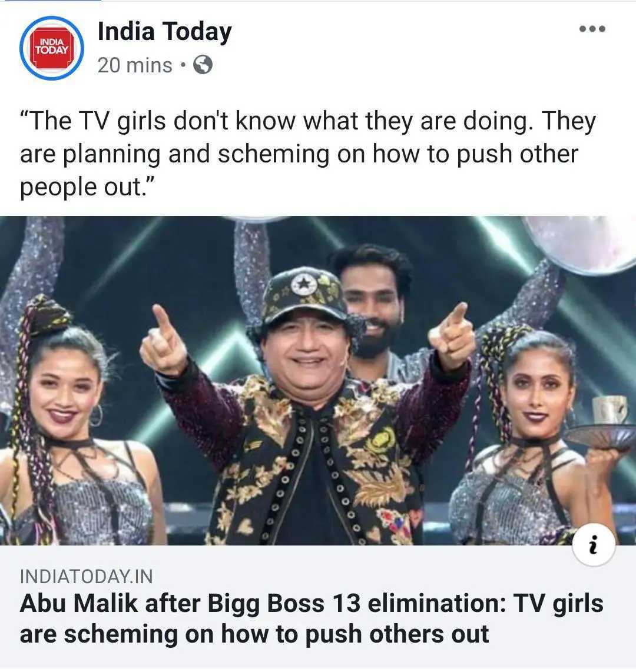Click the grey link preview card area
This screenshot has width=636, height=672.
pos(318,607)
